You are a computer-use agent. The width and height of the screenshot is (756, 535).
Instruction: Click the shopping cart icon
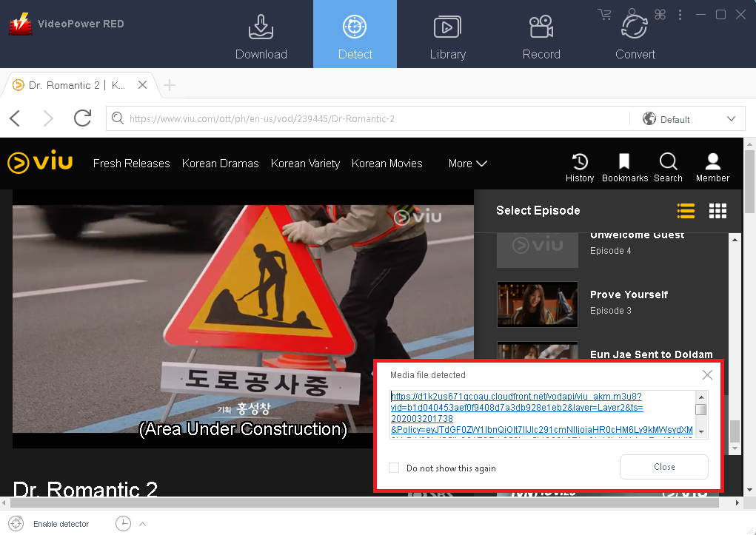coord(604,15)
